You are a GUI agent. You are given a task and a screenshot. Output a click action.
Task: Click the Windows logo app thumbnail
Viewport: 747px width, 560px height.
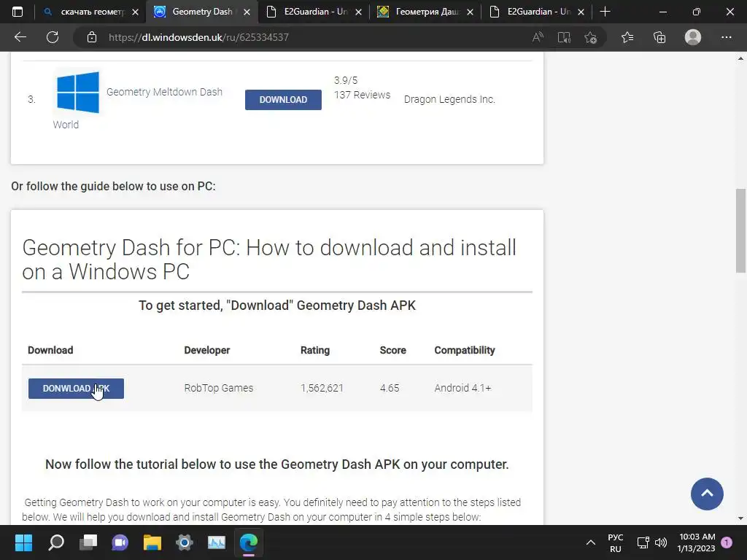(x=78, y=93)
